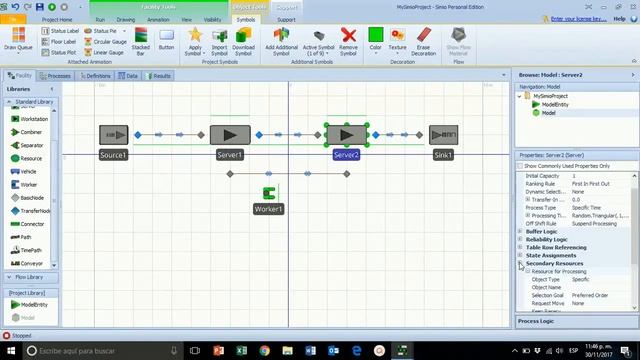Screen dimensions: 640x360
Task: Switch to the Processes tab
Action: [55, 76]
